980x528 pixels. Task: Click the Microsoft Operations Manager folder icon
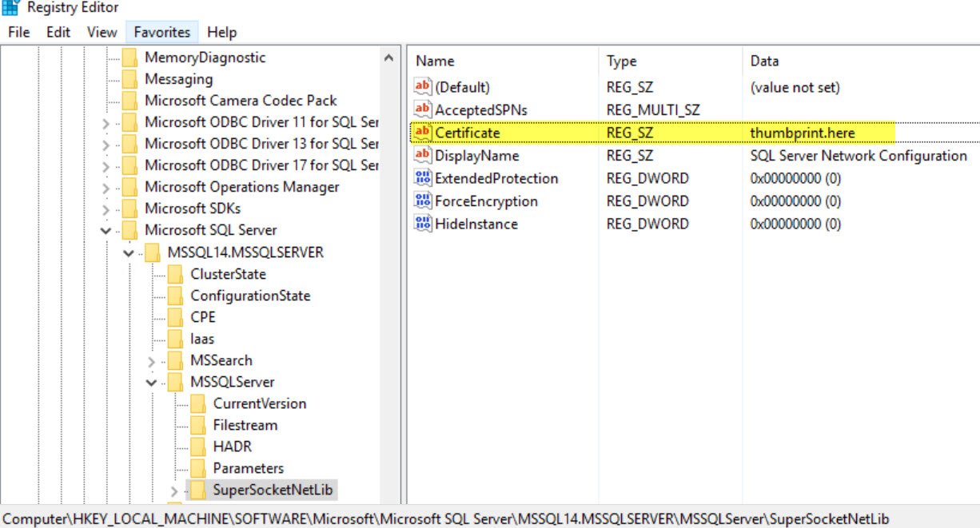point(129,187)
